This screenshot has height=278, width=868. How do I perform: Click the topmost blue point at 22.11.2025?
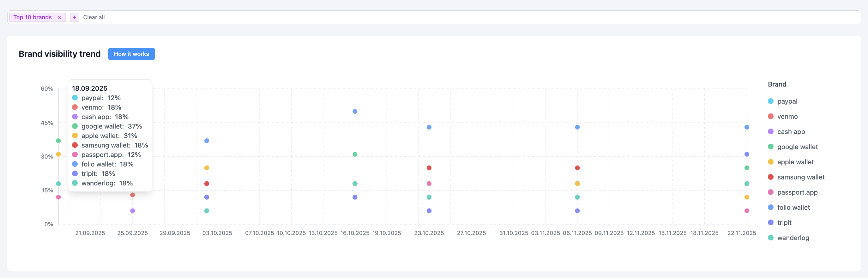point(747,127)
